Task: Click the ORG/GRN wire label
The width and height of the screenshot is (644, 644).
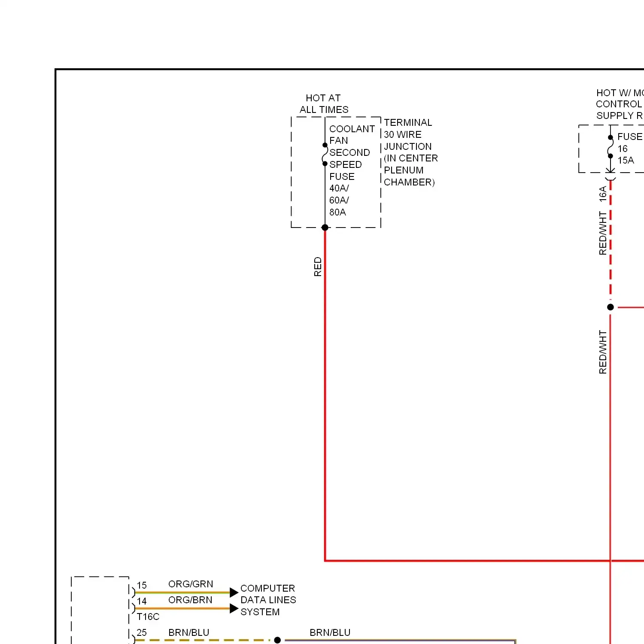Action: 191,584
